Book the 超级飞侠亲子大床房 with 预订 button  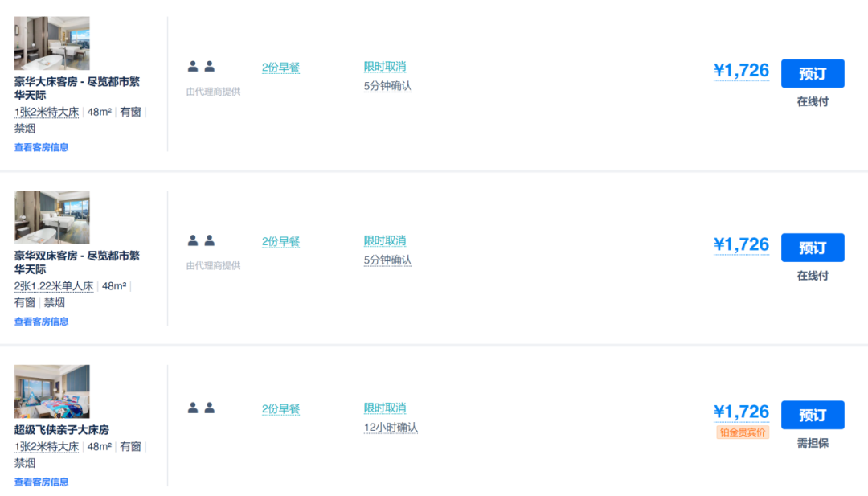[x=813, y=415]
